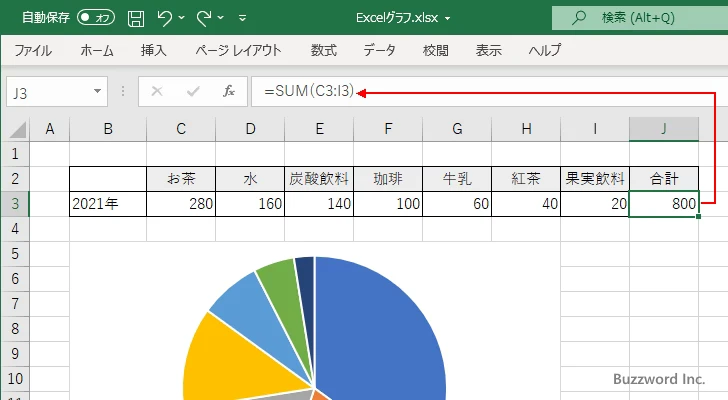Click the Undo arrow icon
The height and width of the screenshot is (400, 728).
pos(164,18)
